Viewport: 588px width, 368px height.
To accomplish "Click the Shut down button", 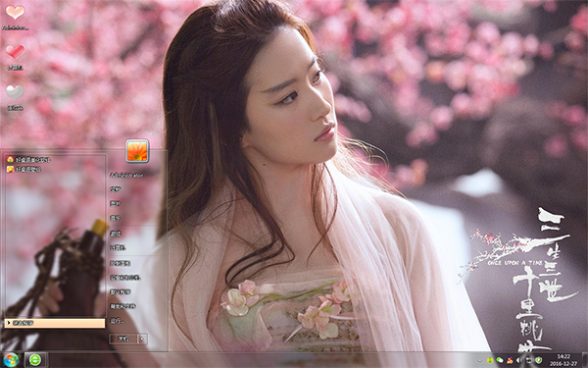I will [x=123, y=340].
